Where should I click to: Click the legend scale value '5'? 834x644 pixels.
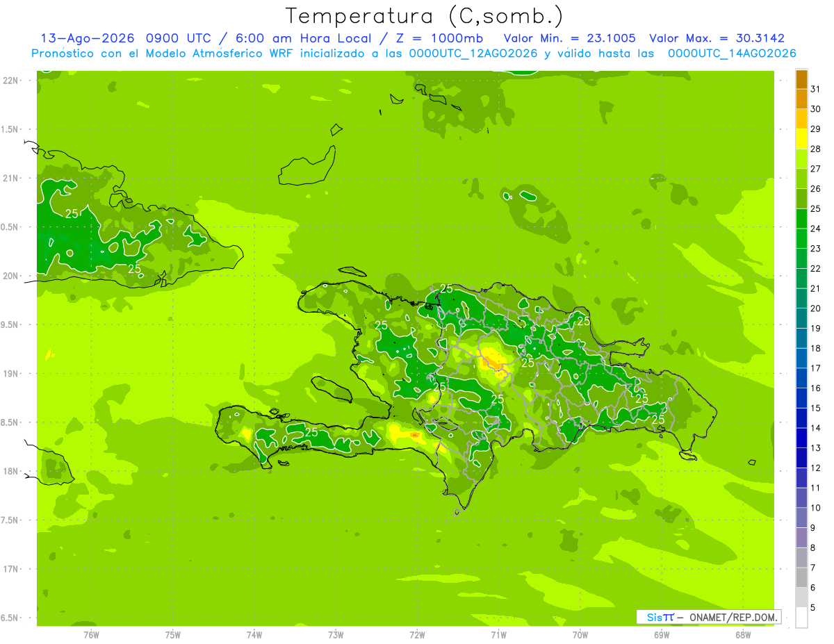click(813, 608)
